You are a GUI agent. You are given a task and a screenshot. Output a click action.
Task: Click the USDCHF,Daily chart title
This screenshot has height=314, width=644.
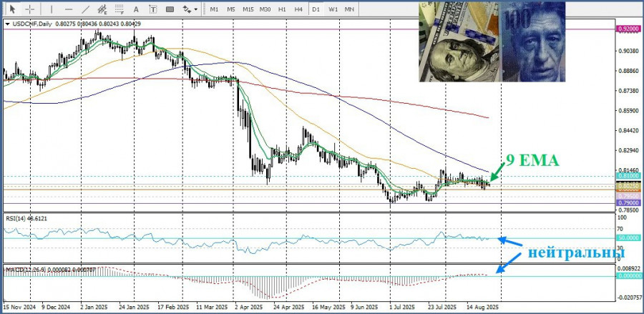point(32,24)
